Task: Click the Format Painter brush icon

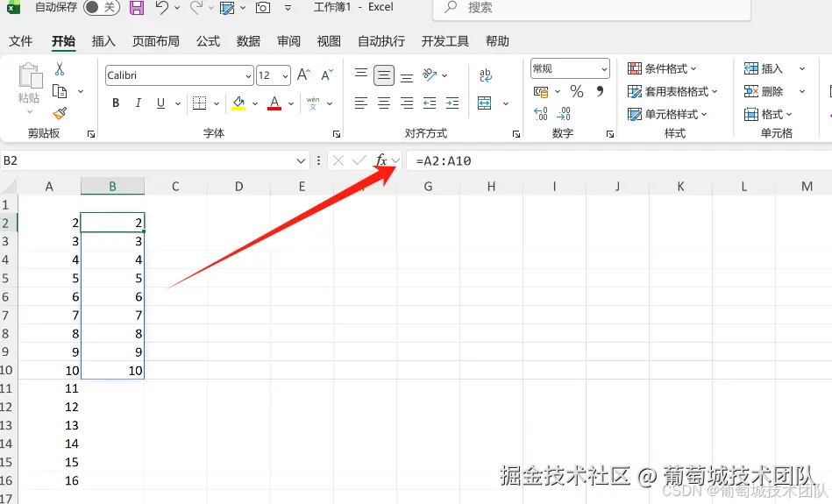Action: click(x=60, y=114)
